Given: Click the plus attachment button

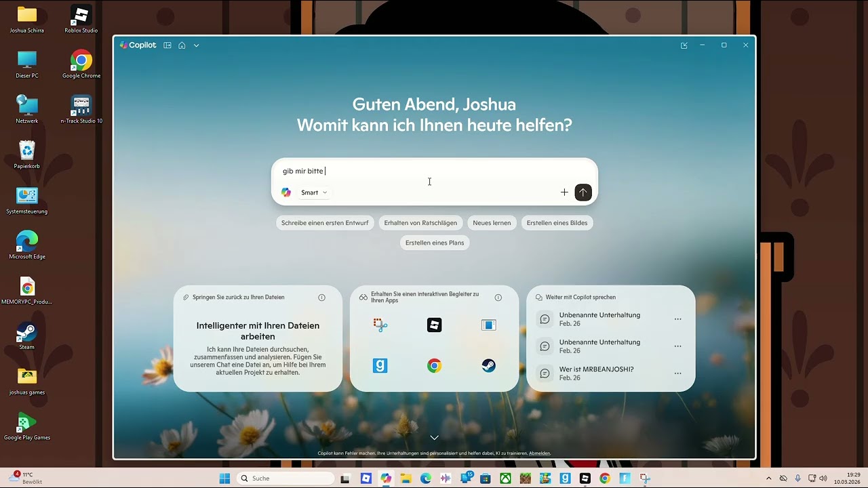Looking at the screenshot, I should [564, 192].
